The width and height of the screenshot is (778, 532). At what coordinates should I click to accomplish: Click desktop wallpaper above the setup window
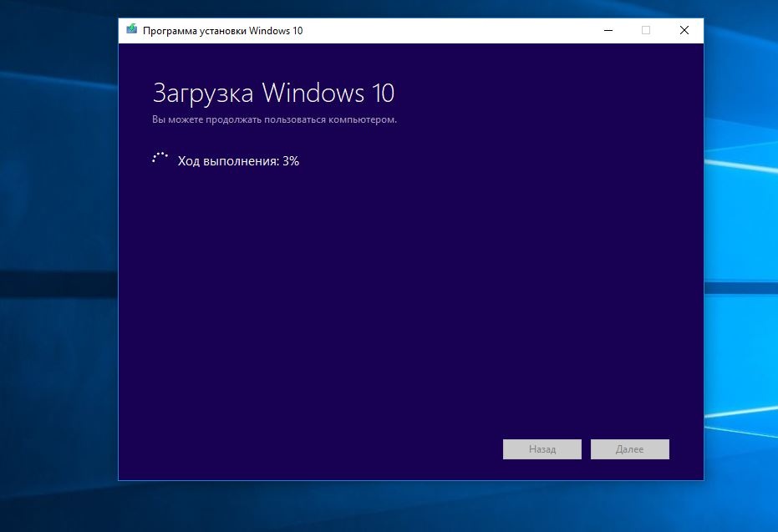coord(409,8)
